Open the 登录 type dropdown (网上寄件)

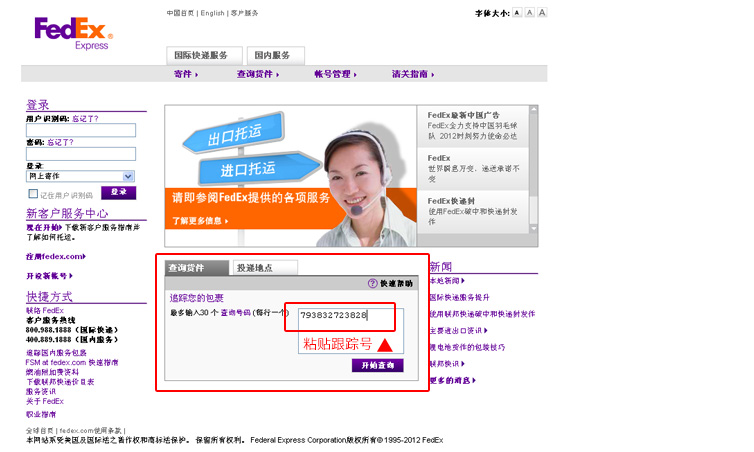point(80,176)
